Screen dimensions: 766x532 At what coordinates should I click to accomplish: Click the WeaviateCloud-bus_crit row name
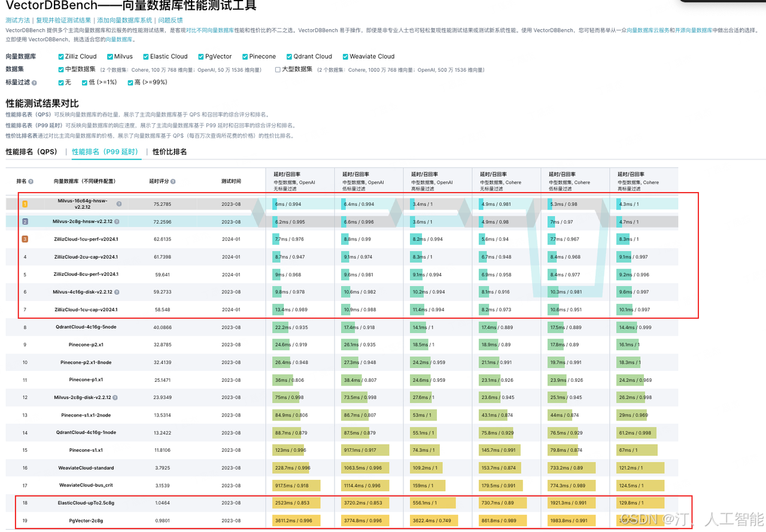pos(86,486)
